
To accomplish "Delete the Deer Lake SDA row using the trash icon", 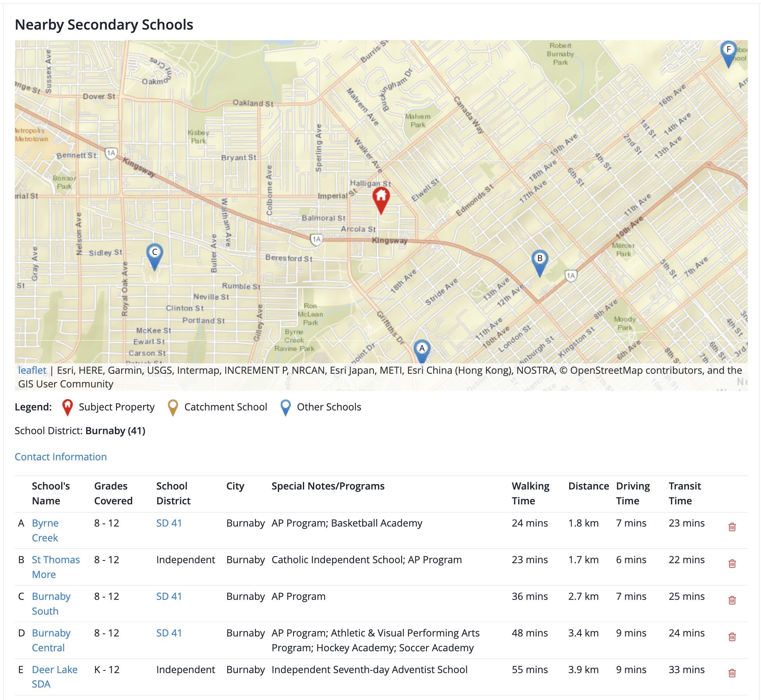I will coord(732,673).
